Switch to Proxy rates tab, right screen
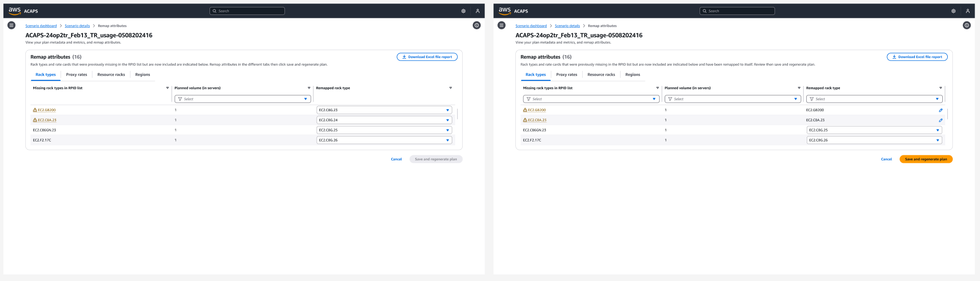Image resolution: width=980 pixels, height=281 pixels. [x=566, y=74]
